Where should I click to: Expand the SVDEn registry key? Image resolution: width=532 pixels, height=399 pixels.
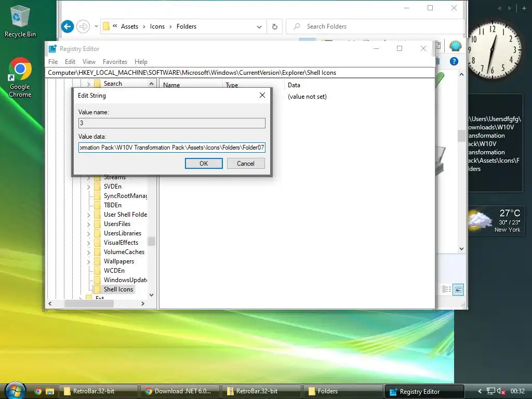point(88,187)
